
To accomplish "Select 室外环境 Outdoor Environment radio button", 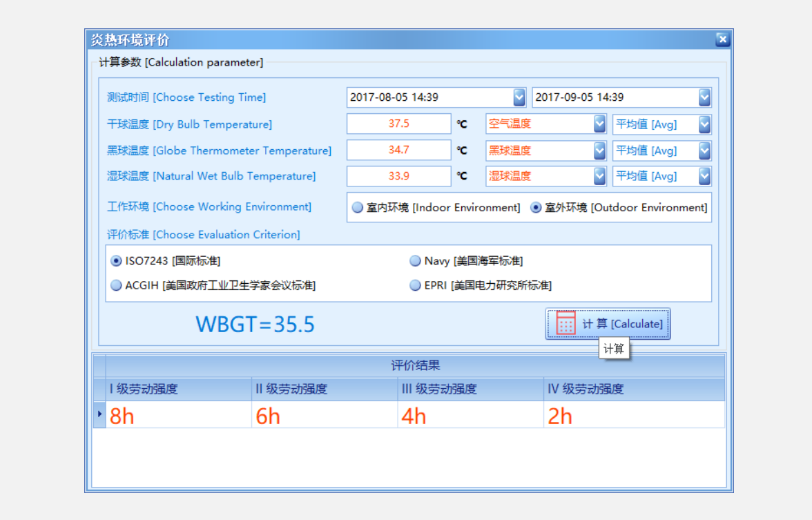I will (x=536, y=208).
